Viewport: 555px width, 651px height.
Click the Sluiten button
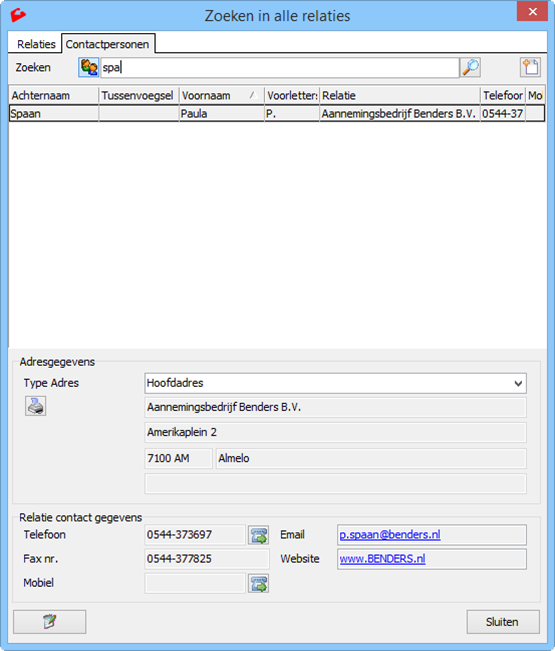click(x=503, y=622)
